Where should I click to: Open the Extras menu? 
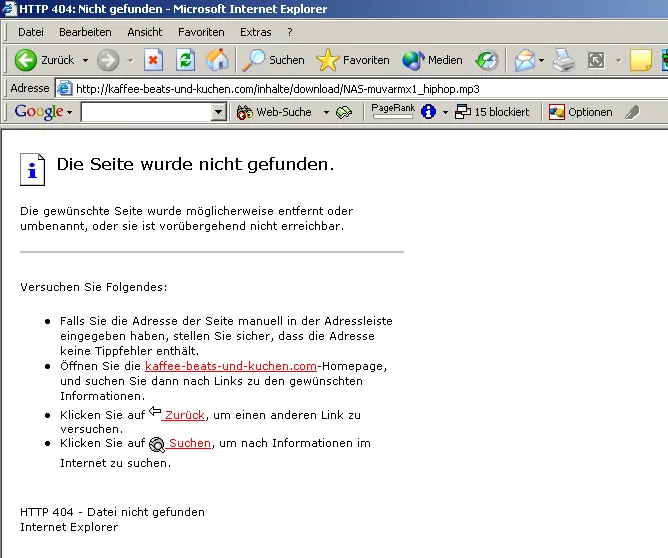point(256,32)
